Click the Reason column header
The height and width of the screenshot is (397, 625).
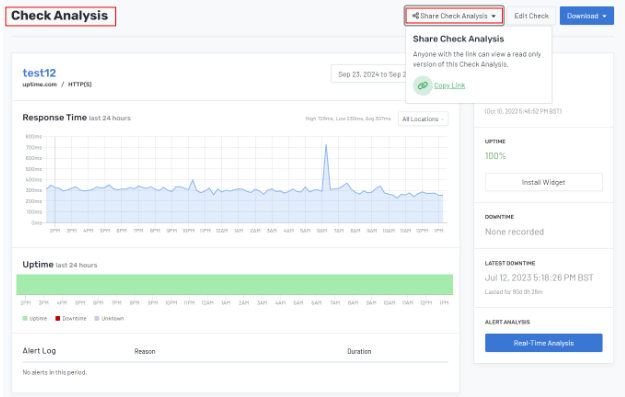tap(145, 351)
